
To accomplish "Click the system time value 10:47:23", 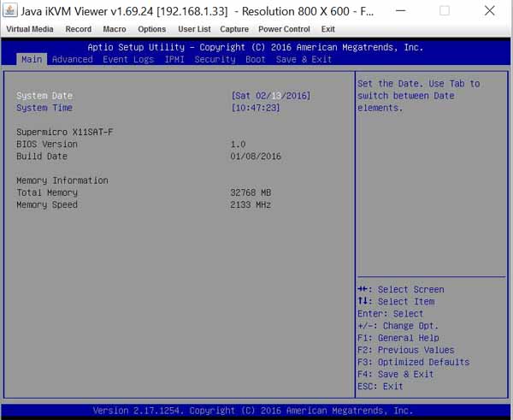I will point(256,108).
